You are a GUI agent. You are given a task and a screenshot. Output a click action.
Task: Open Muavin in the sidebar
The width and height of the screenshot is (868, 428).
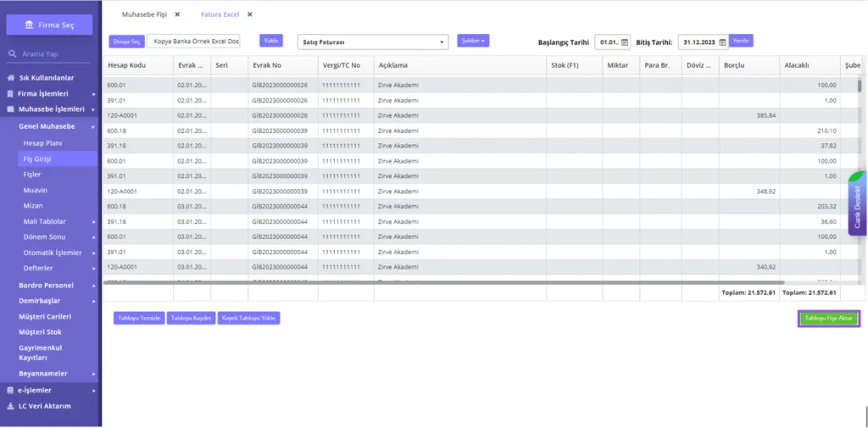click(x=36, y=190)
